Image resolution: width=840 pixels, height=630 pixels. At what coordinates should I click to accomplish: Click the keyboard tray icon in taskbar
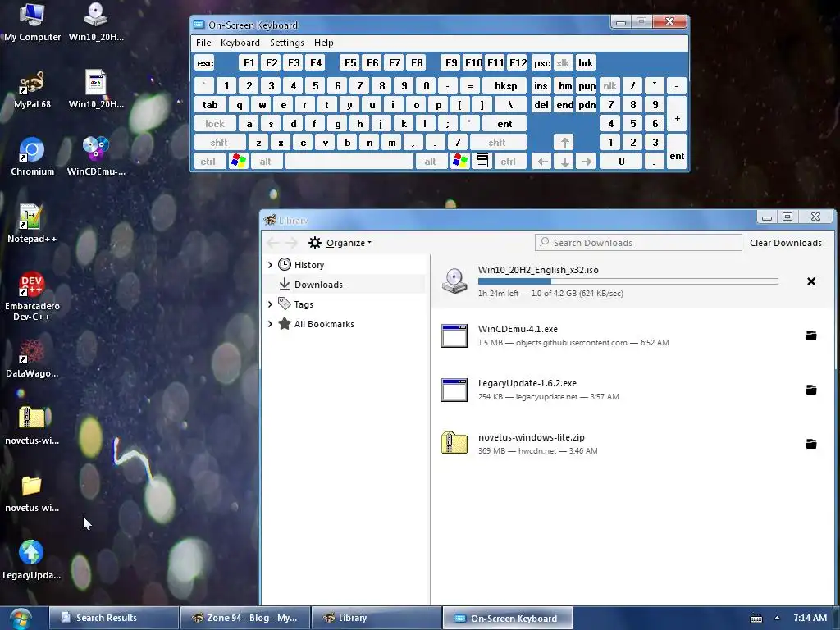coord(756,619)
